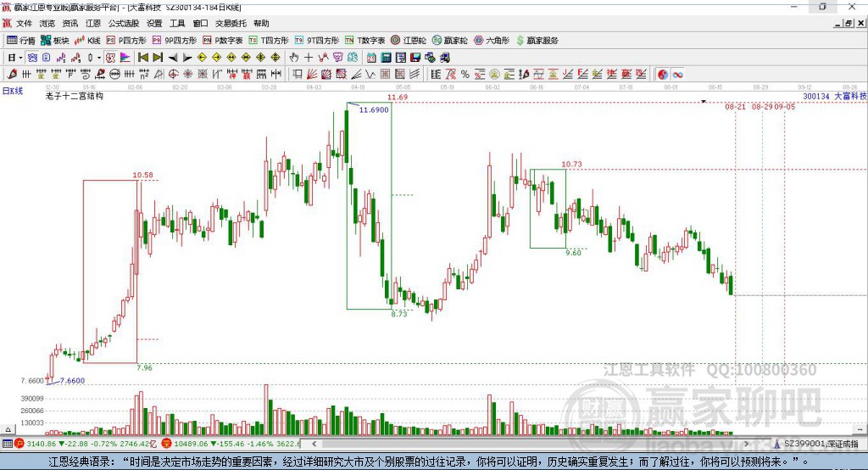Viewport: 868px width, 470px height.
Task: Select the red crosshair circle tool icon
Action: coord(173,75)
